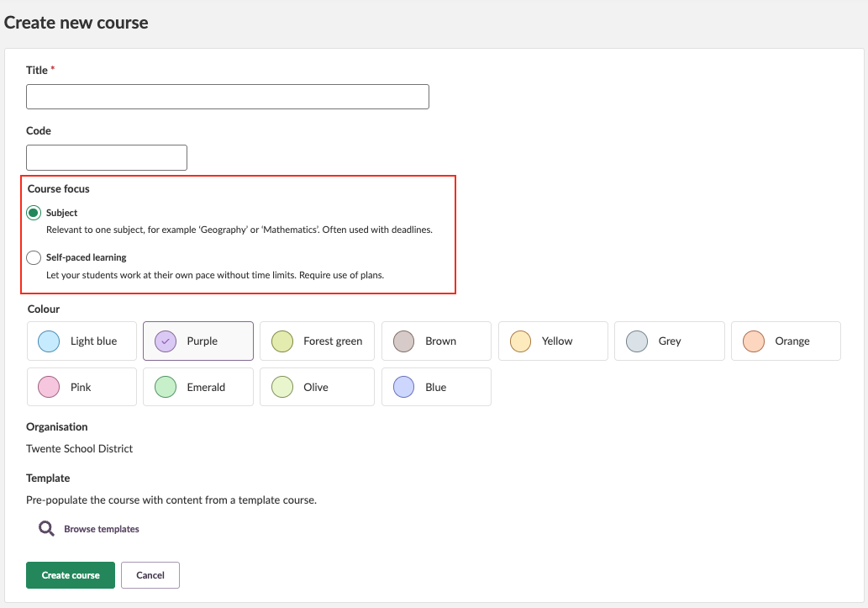Choose the Blue colour swatch
868x608 pixels.
(436, 388)
